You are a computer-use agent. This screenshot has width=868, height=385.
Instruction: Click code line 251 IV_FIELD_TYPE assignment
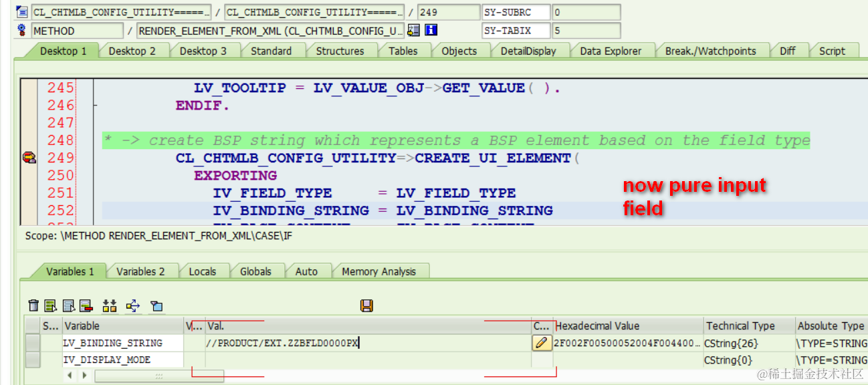coord(364,193)
